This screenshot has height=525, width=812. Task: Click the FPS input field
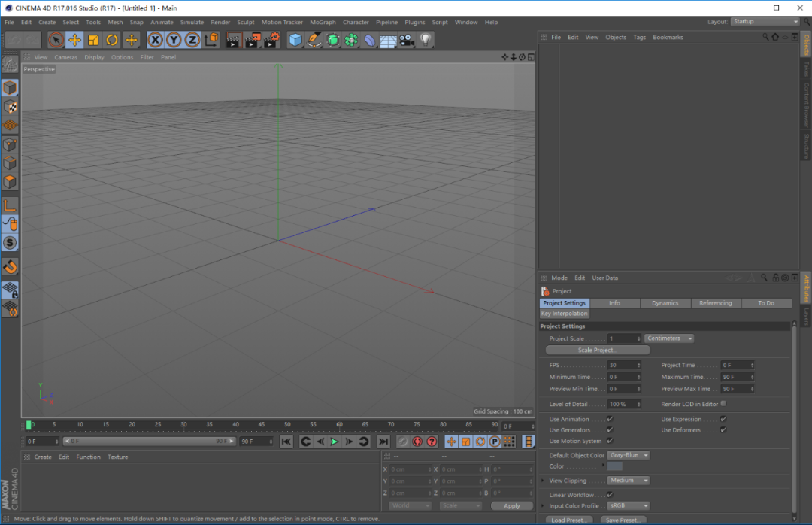pos(624,366)
